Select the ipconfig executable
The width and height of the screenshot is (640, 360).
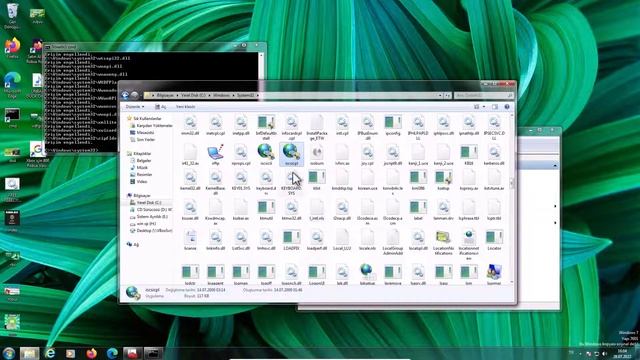(393, 125)
